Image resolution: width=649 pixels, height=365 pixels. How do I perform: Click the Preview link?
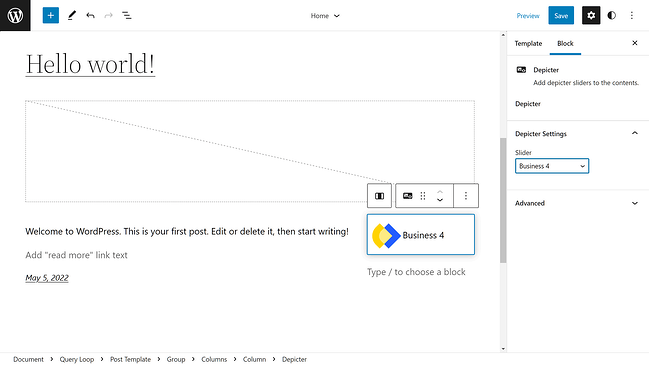tap(528, 16)
